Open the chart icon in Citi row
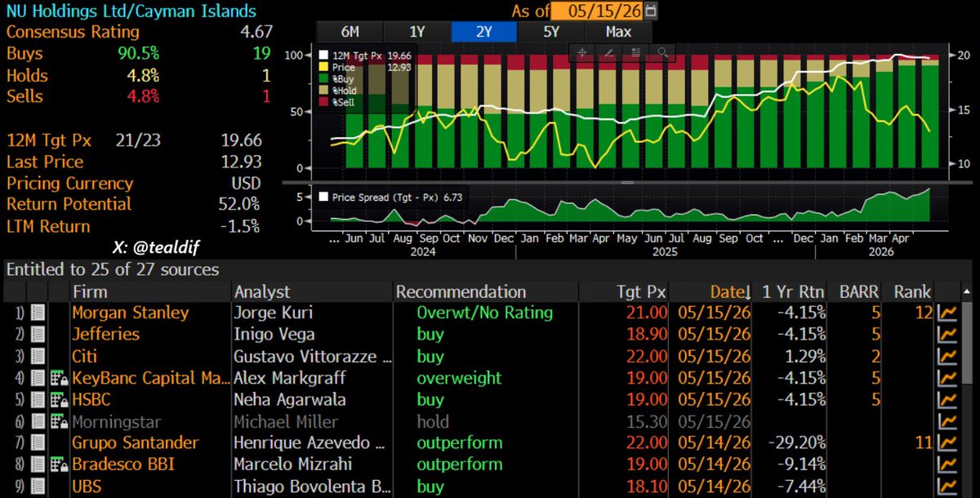The image size is (980, 498). pyautogui.click(x=947, y=356)
